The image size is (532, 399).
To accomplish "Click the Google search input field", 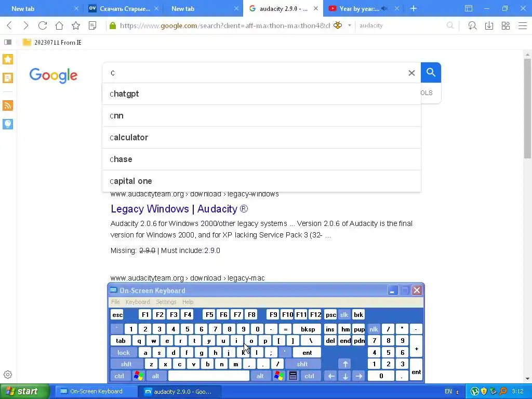I will (x=255, y=73).
